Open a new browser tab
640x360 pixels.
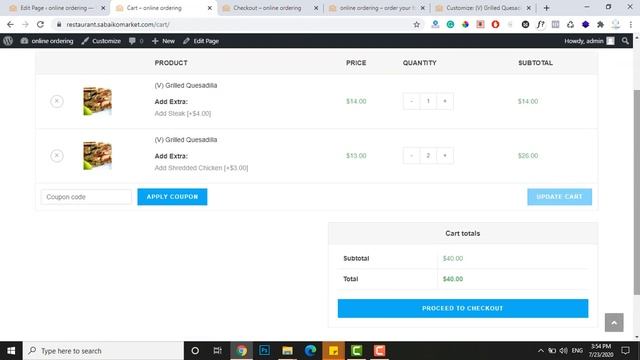[547, 8]
